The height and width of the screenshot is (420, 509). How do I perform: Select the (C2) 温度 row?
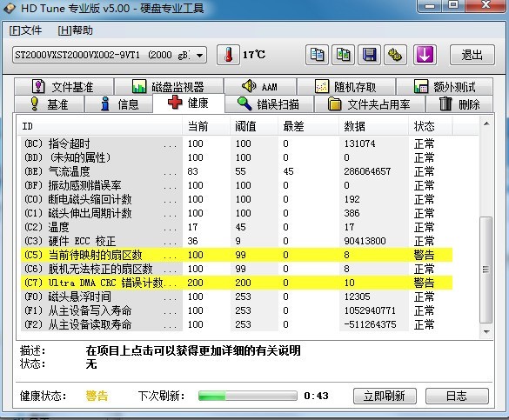click(237, 227)
